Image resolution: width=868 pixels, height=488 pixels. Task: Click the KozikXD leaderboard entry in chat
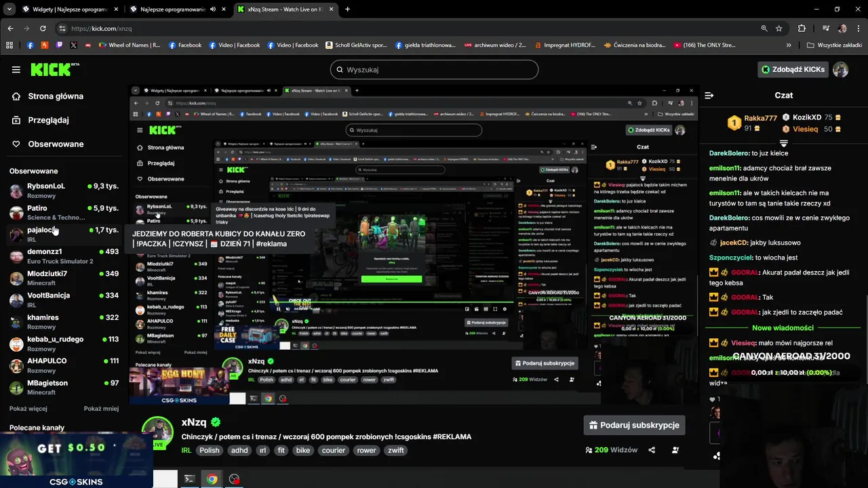(x=812, y=117)
